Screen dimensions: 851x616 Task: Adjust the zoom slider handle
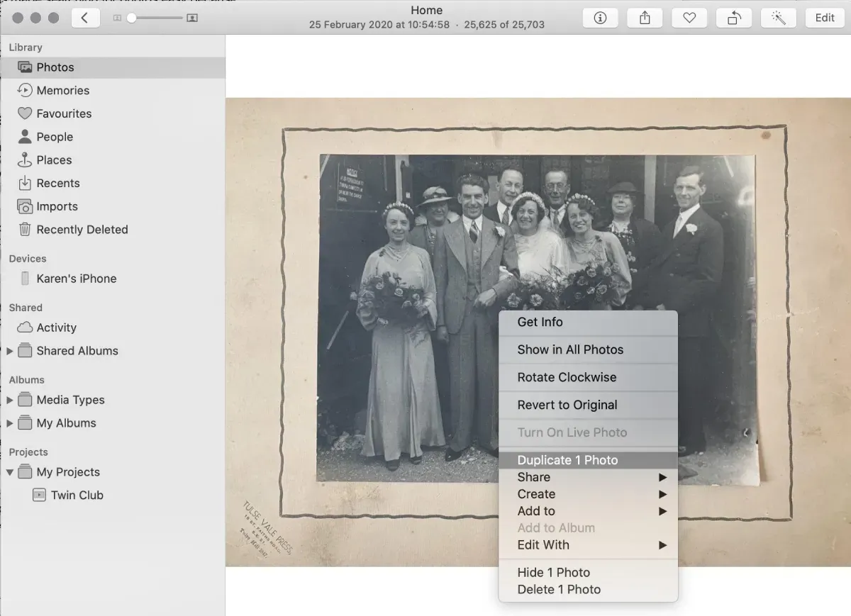coord(131,18)
